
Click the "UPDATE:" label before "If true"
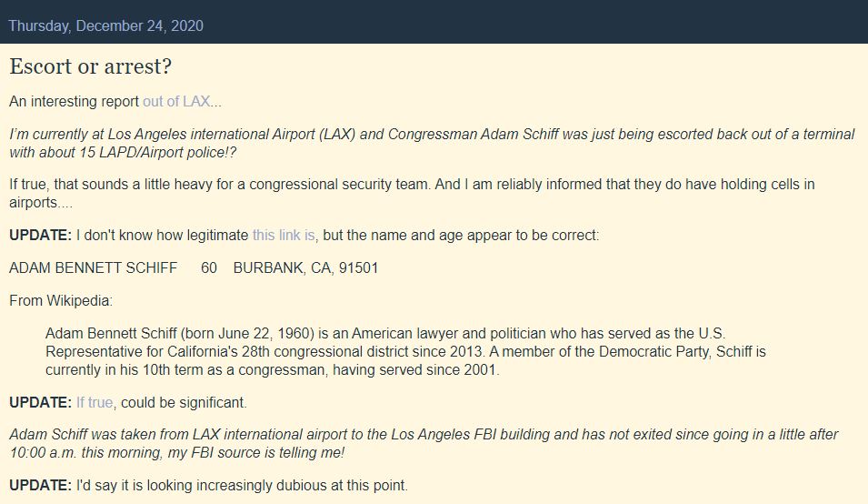pyautogui.click(x=40, y=402)
